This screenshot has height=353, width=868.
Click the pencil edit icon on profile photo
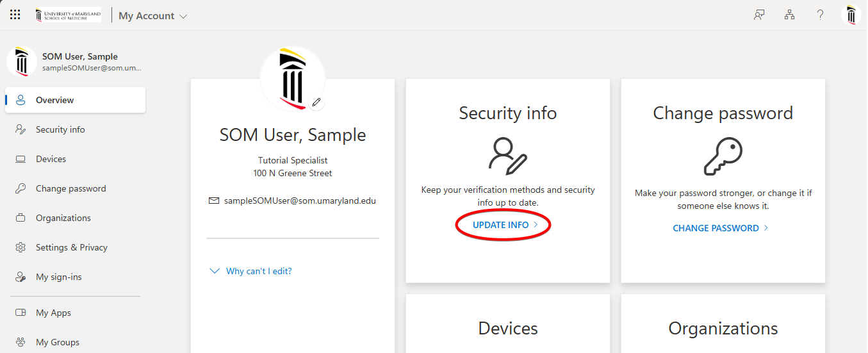pos(316,102)
